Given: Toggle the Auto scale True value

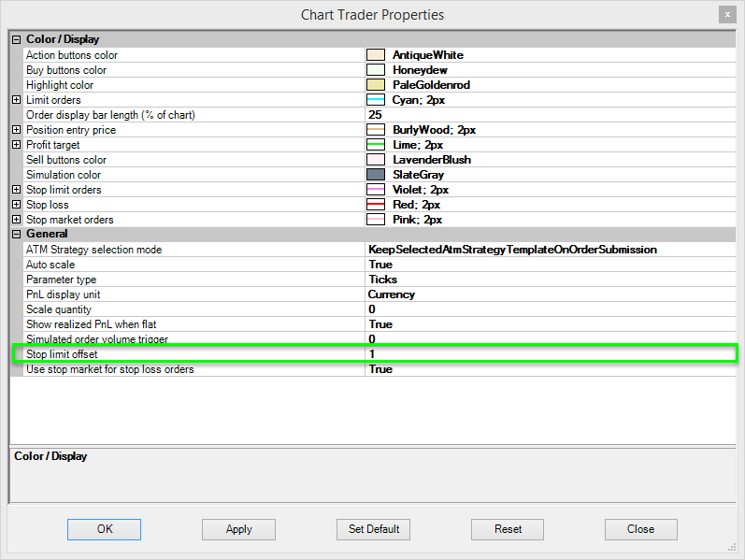Looking at the screenshot, I should coord(550,265).
